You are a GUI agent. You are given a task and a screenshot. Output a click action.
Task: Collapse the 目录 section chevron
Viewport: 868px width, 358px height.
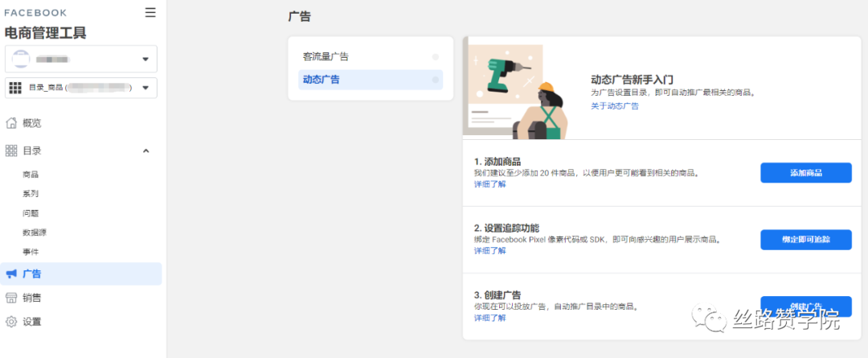pyautogui.click(x=146, y=150)
